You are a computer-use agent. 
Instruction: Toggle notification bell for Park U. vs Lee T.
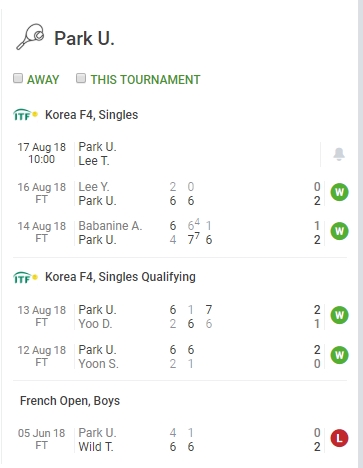click(x=339, y=154)
